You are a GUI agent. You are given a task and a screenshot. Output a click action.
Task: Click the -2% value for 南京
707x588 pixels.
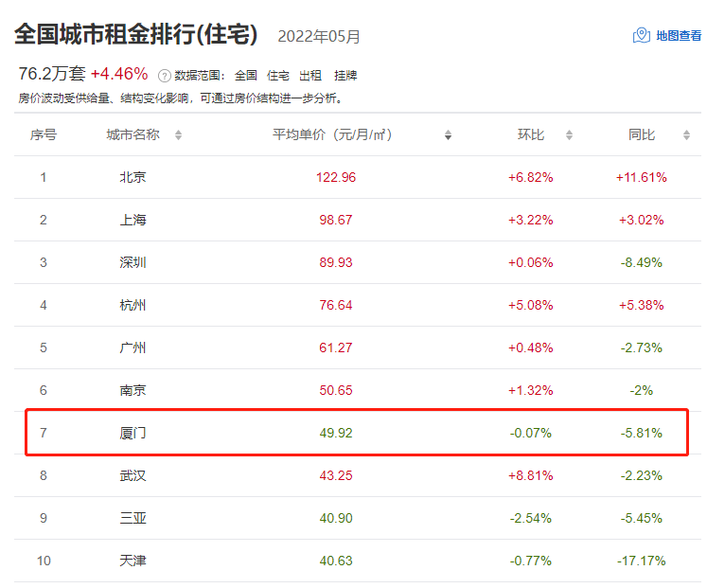(642, 390)
